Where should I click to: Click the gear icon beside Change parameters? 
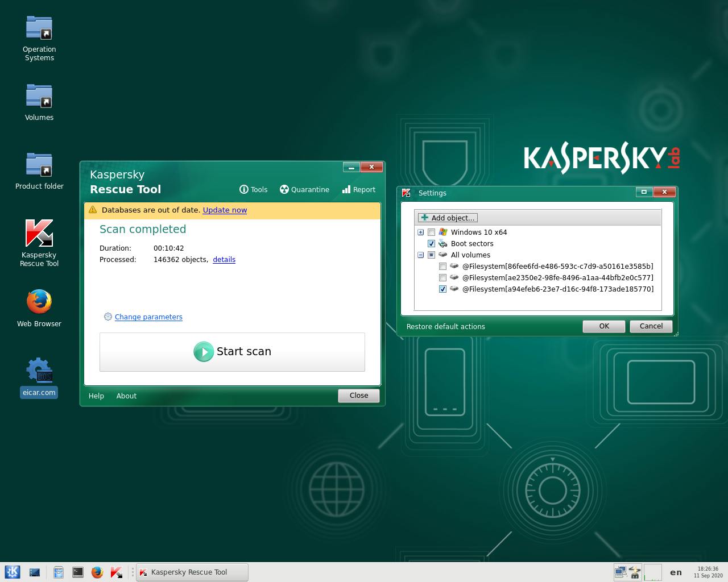click(x=107, y=317)
